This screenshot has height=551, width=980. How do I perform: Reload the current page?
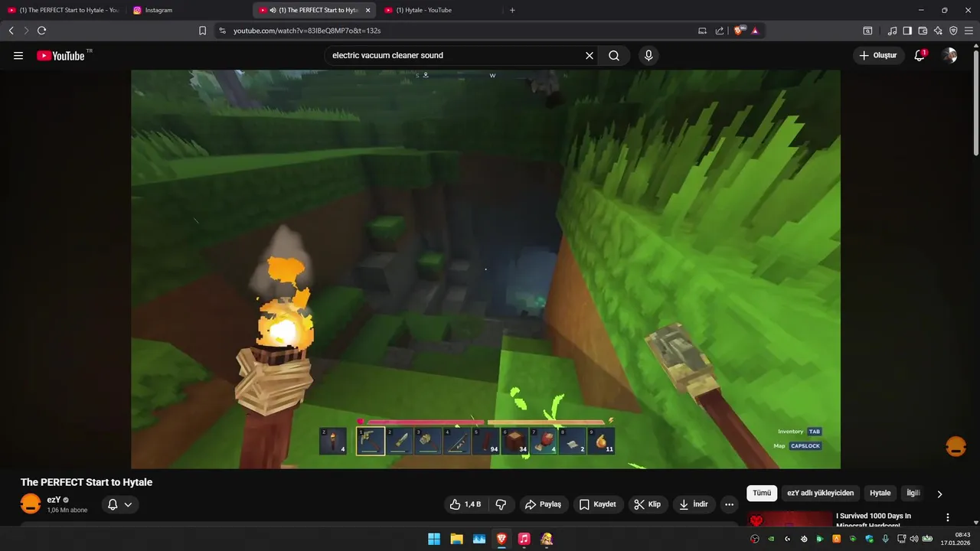coord(41,31)
